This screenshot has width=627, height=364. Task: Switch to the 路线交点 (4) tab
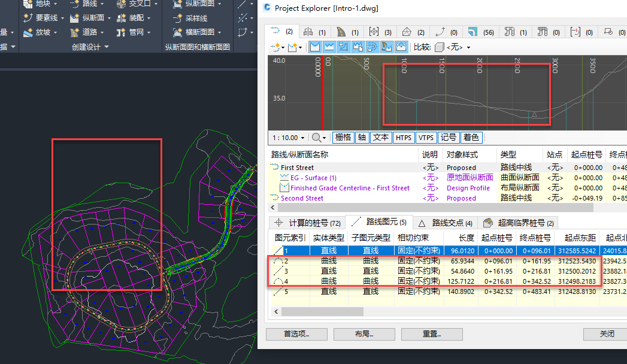pos(445,223)
